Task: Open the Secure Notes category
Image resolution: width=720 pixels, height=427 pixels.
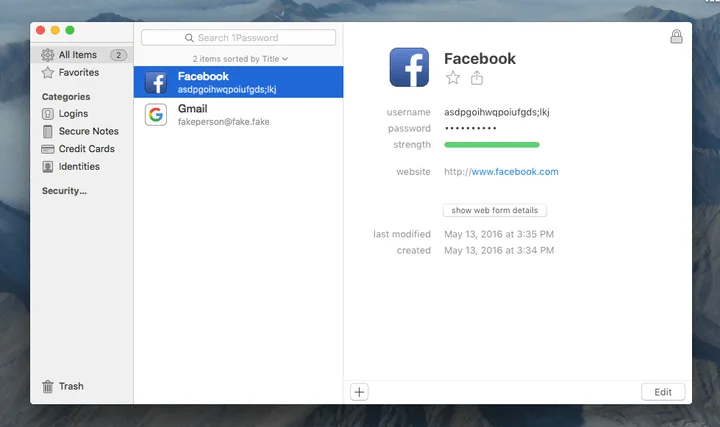Action: point(89,131)
